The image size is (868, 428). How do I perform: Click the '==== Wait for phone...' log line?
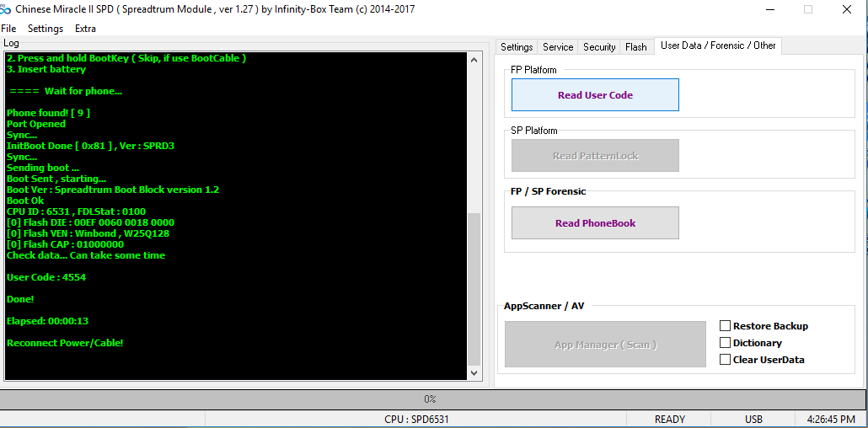66,91
